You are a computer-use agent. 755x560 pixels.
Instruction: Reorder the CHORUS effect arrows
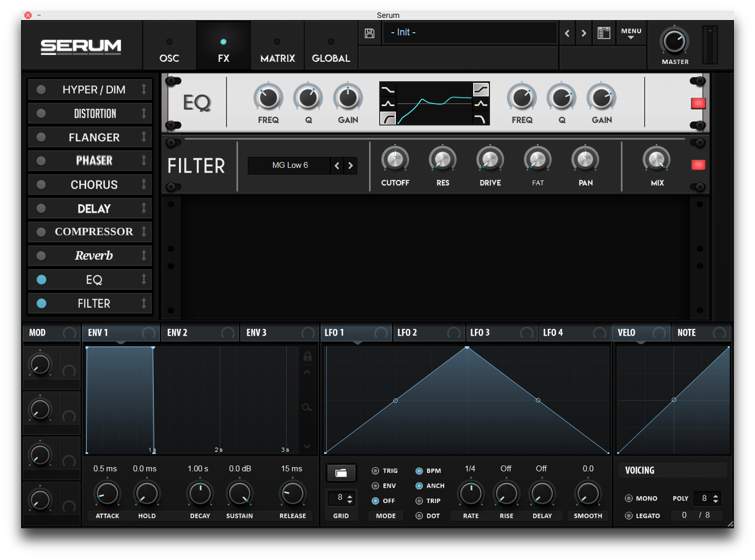[x=144, y=184]
